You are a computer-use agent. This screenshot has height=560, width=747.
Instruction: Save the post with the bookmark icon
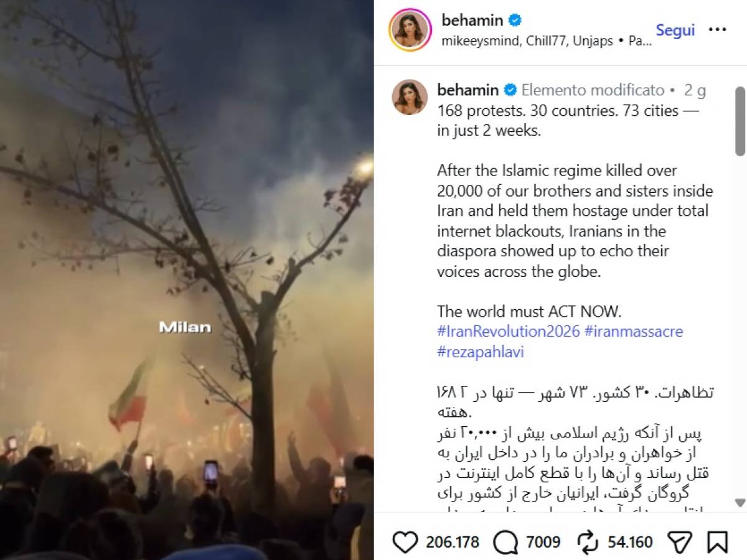pos(718,542)
